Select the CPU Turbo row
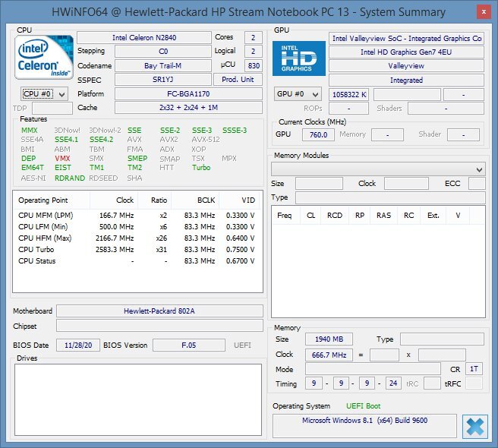 click(137, 250)
